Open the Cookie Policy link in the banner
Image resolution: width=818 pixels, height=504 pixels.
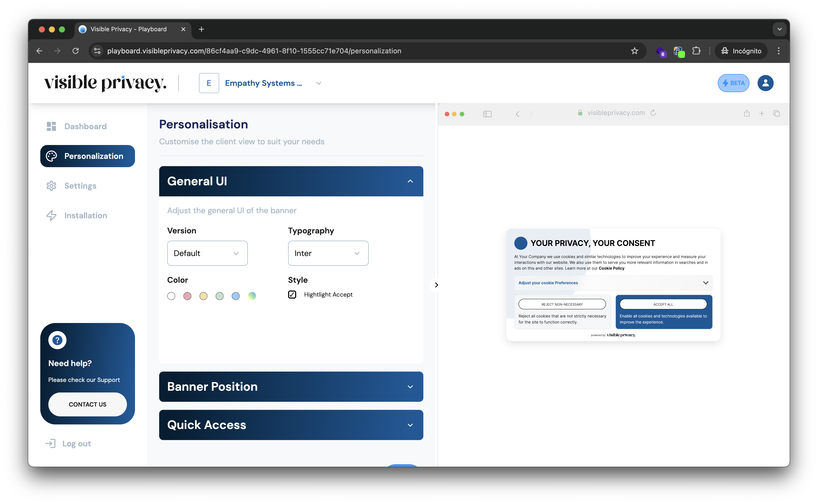click(611, 268)
